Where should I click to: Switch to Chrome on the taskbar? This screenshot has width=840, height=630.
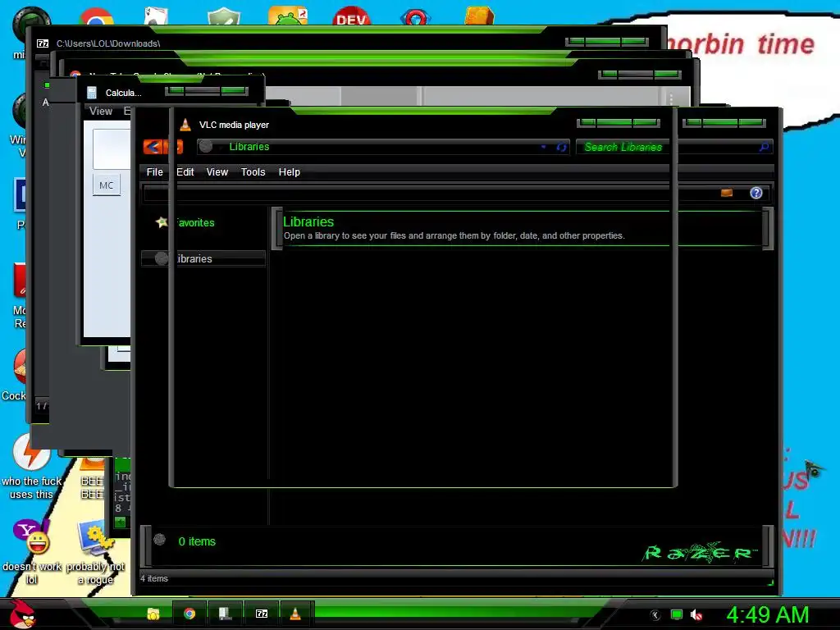point(189,614)
